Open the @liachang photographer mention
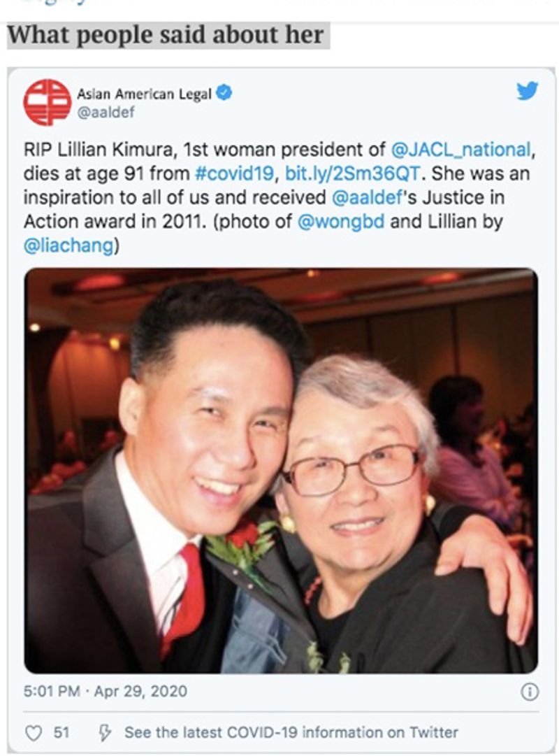Viewport: 559px width, 756px height. click(68, 246)
